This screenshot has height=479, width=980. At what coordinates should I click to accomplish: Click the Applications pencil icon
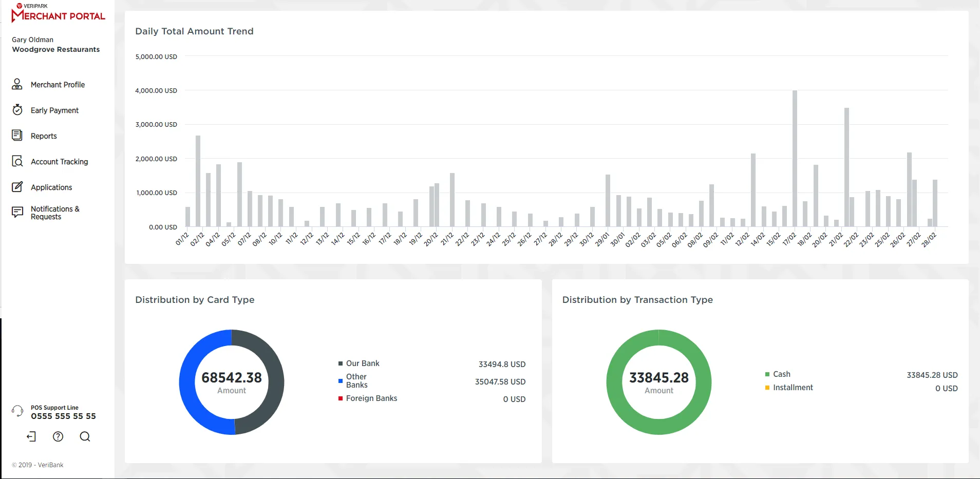[x=17, y=187]
